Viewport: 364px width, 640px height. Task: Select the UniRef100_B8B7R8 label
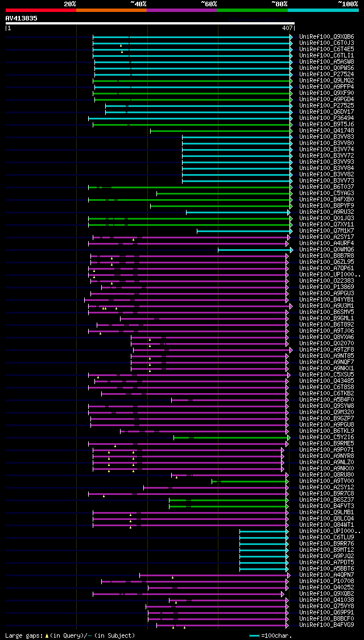pyautogui.click(x=326, y=256)
